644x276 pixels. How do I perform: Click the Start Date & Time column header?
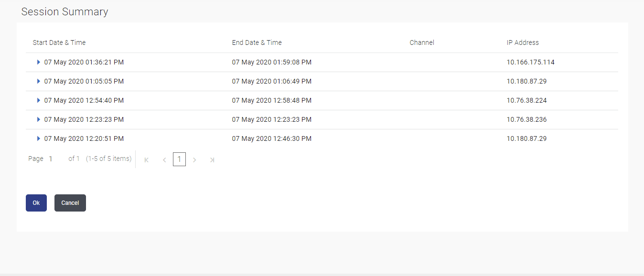[x=59, y=42]
